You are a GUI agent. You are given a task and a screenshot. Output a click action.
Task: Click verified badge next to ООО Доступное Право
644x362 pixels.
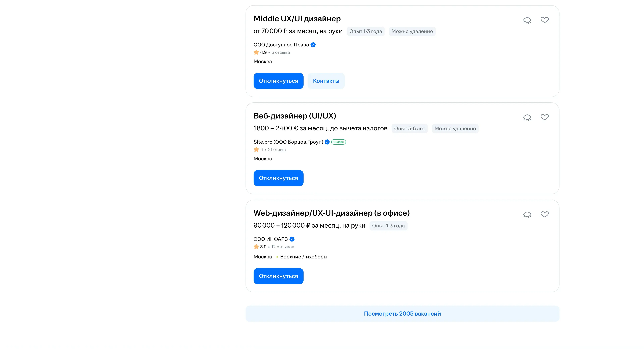(313, 45)
